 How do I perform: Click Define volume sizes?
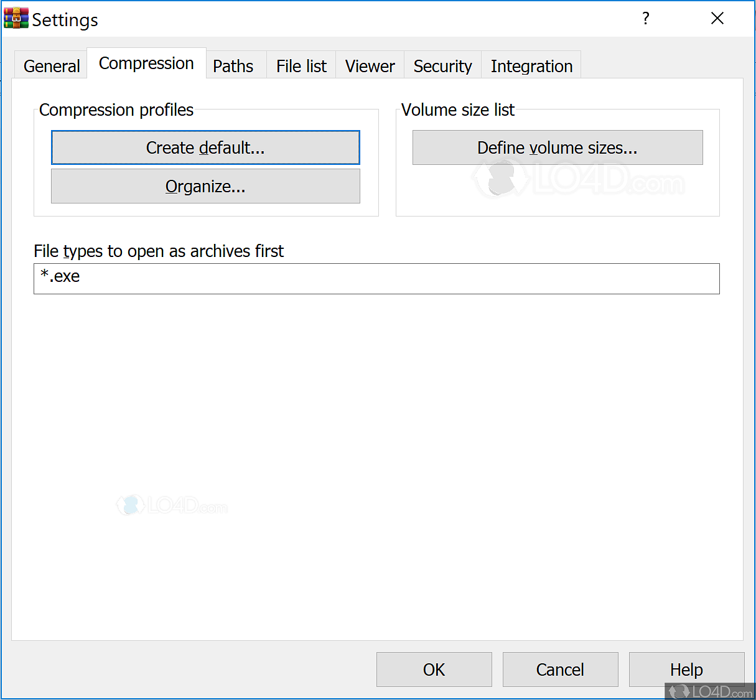pyautogui.click(x=558, y=147)
